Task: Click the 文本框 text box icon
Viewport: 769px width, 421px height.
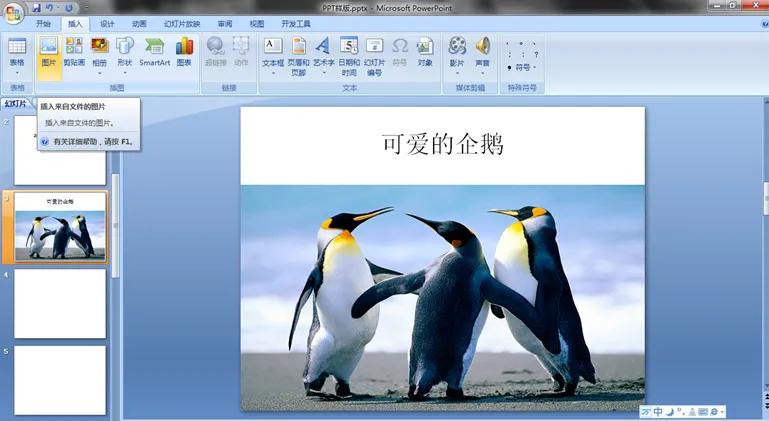Action: point(273,46)
